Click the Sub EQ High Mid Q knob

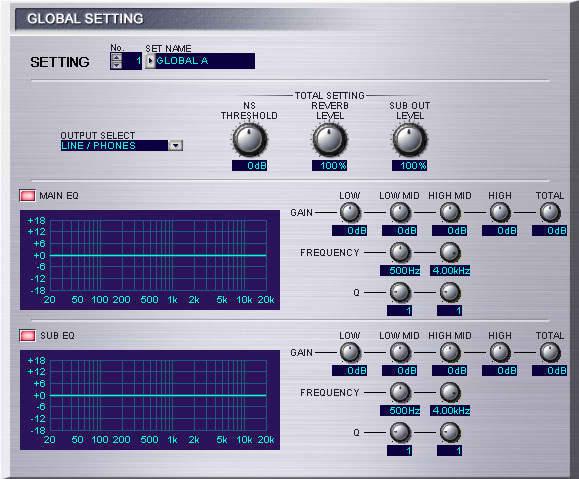click(x=450, y=432)
